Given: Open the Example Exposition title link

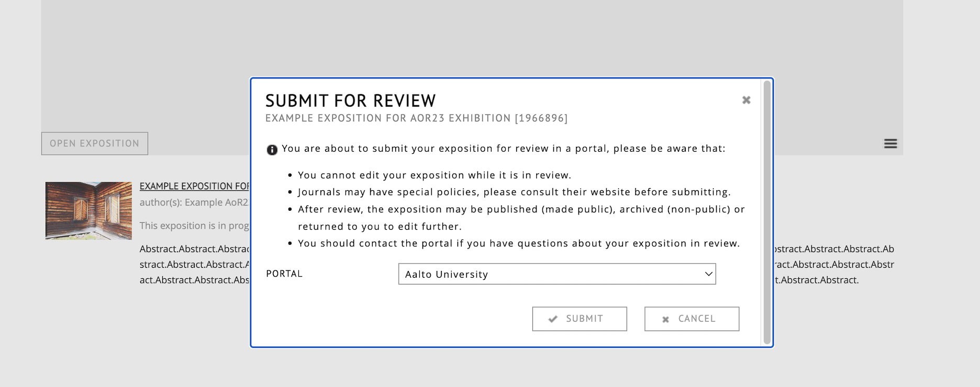Looking at the screenshot, I should coord(194,186).
